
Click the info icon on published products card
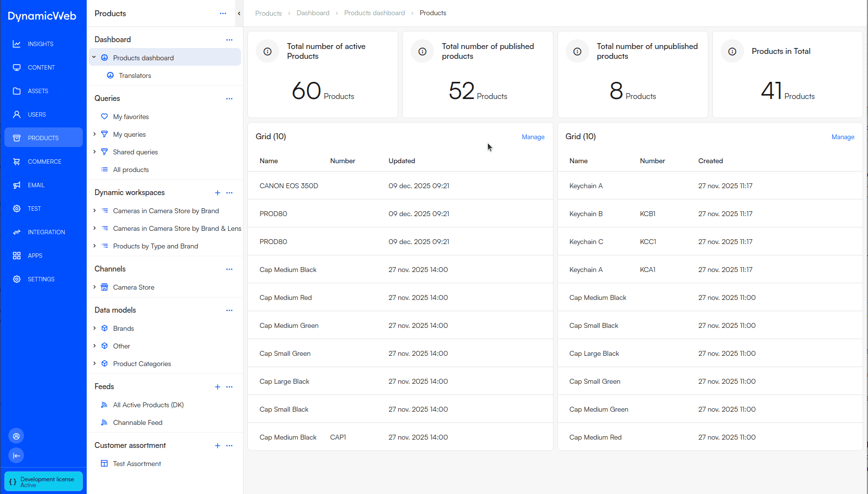pos(422,51)
